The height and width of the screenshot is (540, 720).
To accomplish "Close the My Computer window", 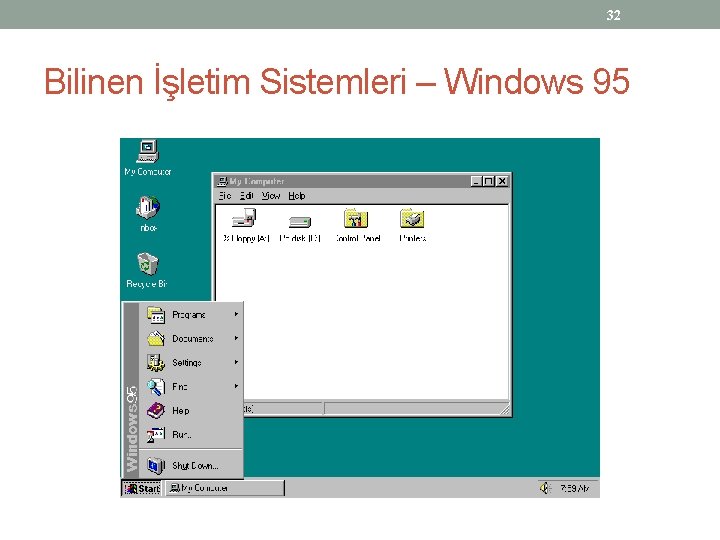I will click(x=502, y=181).
